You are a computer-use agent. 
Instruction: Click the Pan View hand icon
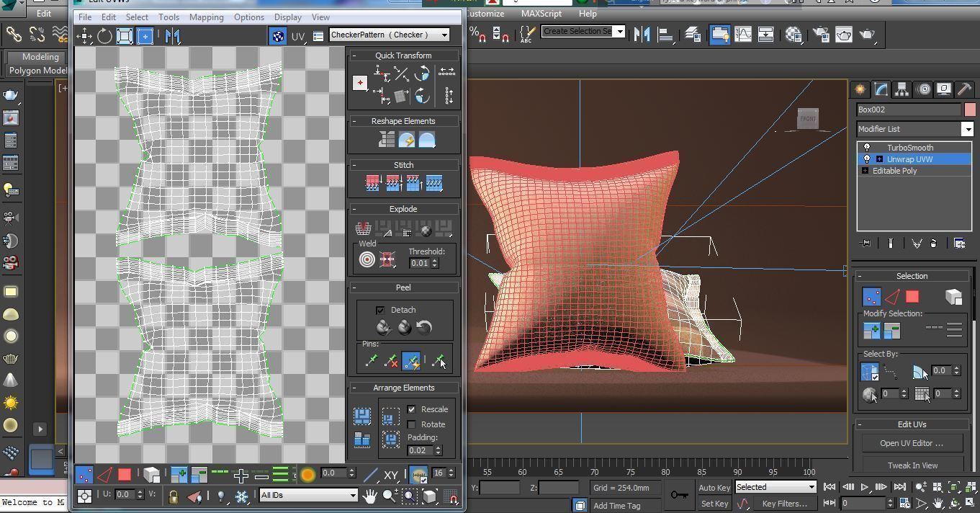(x=369, y=496)
